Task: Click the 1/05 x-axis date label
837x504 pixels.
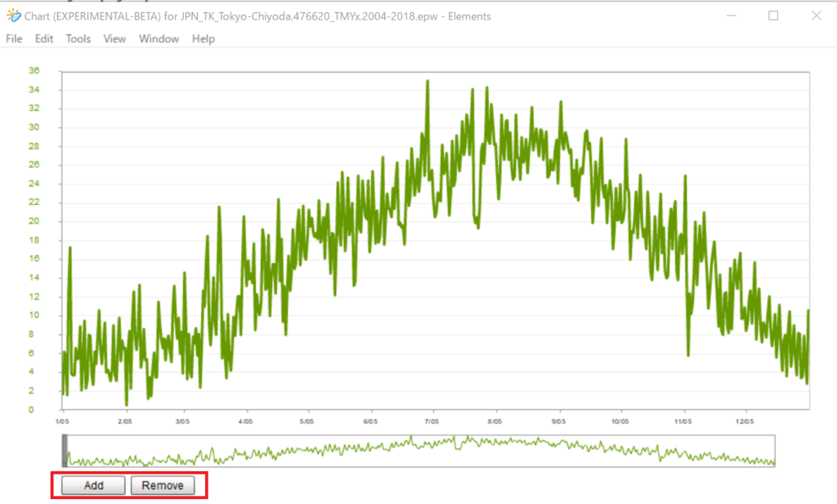Action: [62, 421]
